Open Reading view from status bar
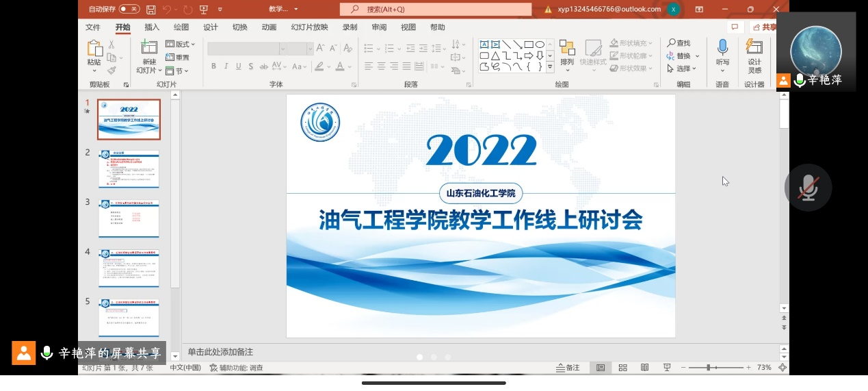Viewport: 868px width, 391px height. point(644,368)
